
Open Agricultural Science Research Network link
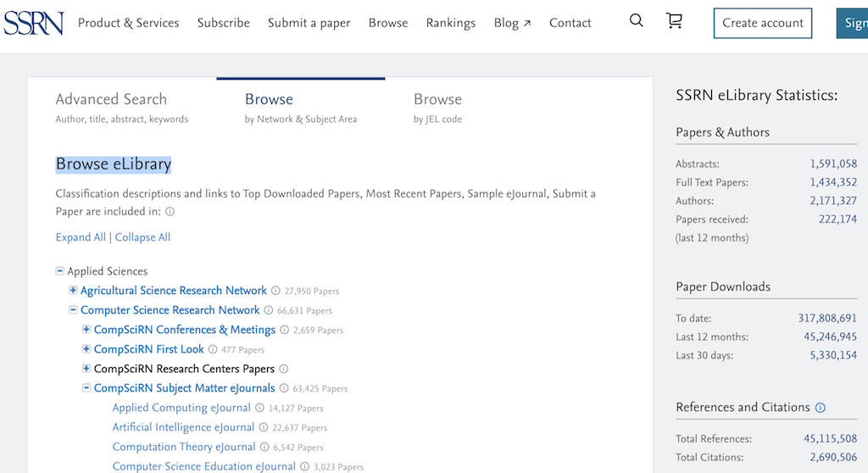click(173, 291)
